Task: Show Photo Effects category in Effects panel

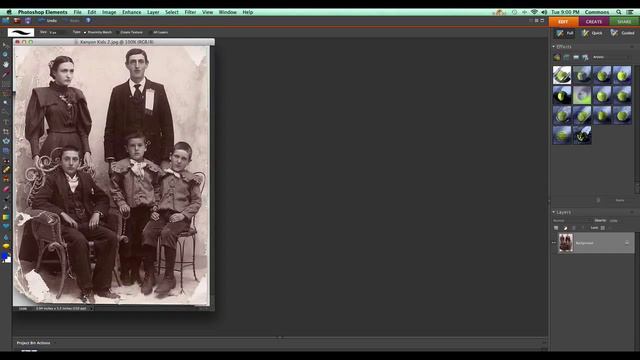Action: 576,57
